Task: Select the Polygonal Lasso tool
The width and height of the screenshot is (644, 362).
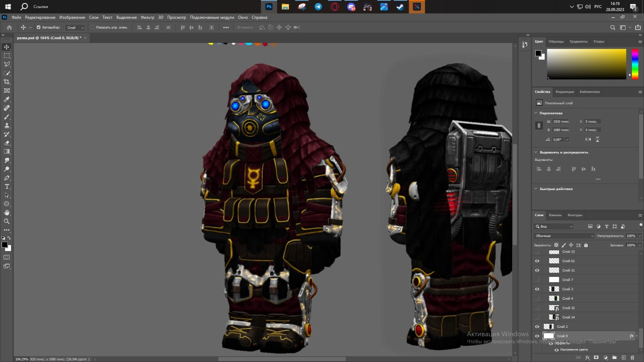Action: (7, 64)
